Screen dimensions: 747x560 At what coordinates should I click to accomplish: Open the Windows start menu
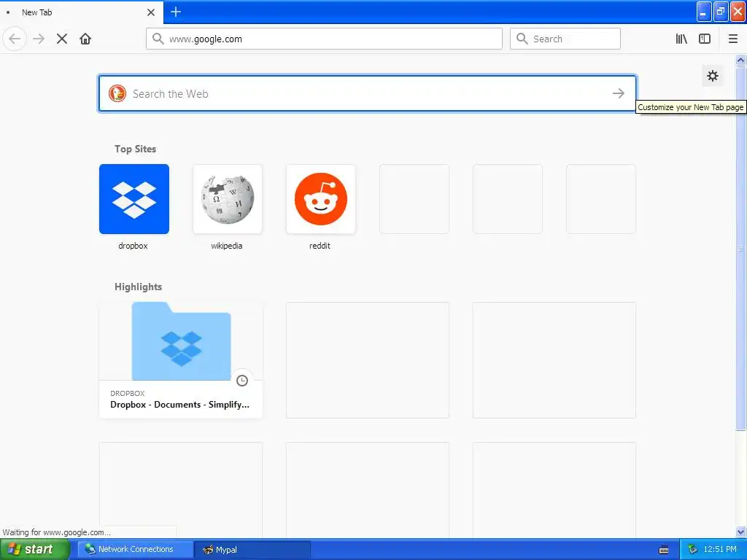(34, 549)
